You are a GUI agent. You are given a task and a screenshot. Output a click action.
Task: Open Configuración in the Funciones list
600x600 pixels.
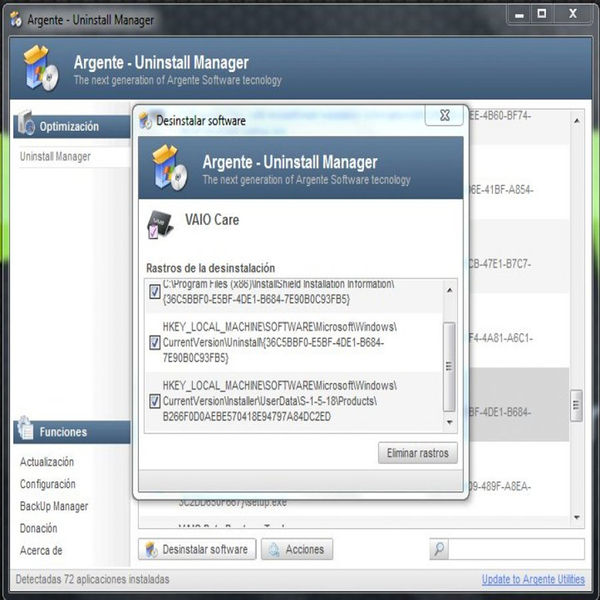click(47, 484)
